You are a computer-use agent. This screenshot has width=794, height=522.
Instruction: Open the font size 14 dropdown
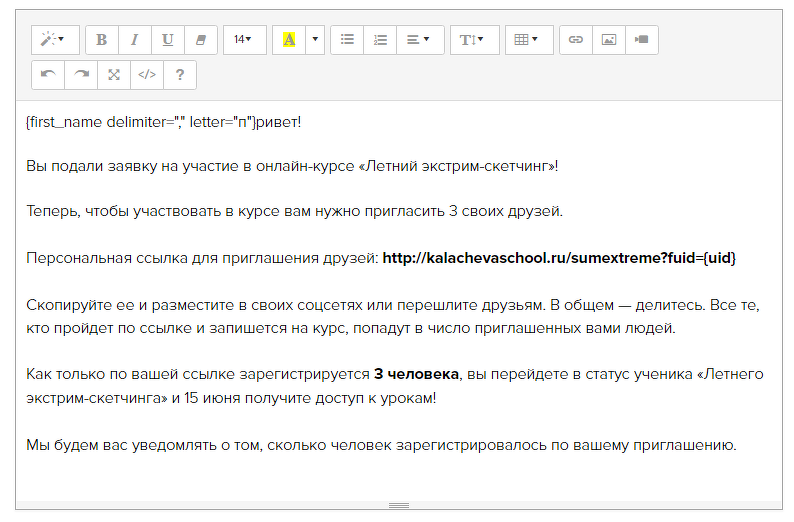coord(243,40)
